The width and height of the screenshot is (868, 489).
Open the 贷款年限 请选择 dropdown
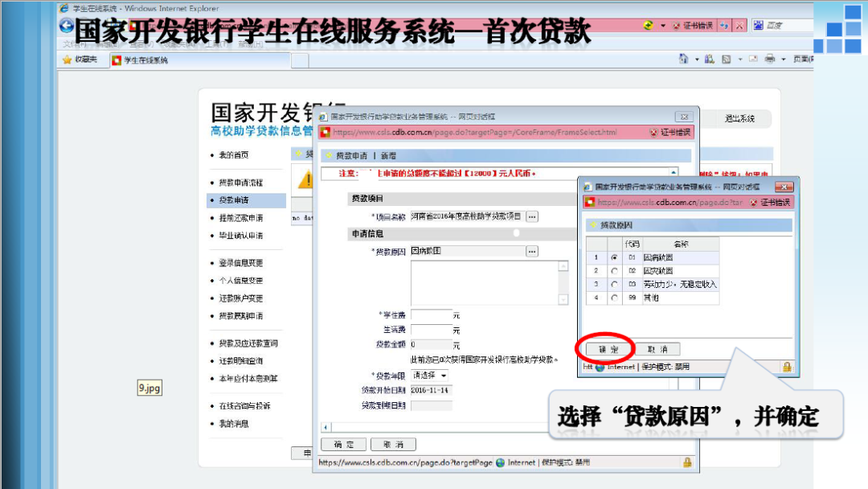coord(429,376)
